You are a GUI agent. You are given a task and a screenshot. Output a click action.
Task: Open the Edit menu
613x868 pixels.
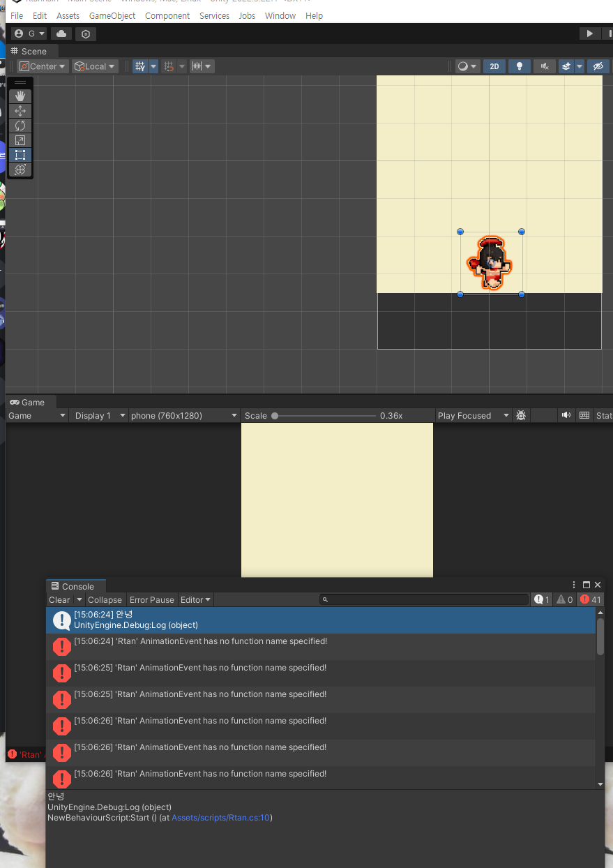(40, 15)
